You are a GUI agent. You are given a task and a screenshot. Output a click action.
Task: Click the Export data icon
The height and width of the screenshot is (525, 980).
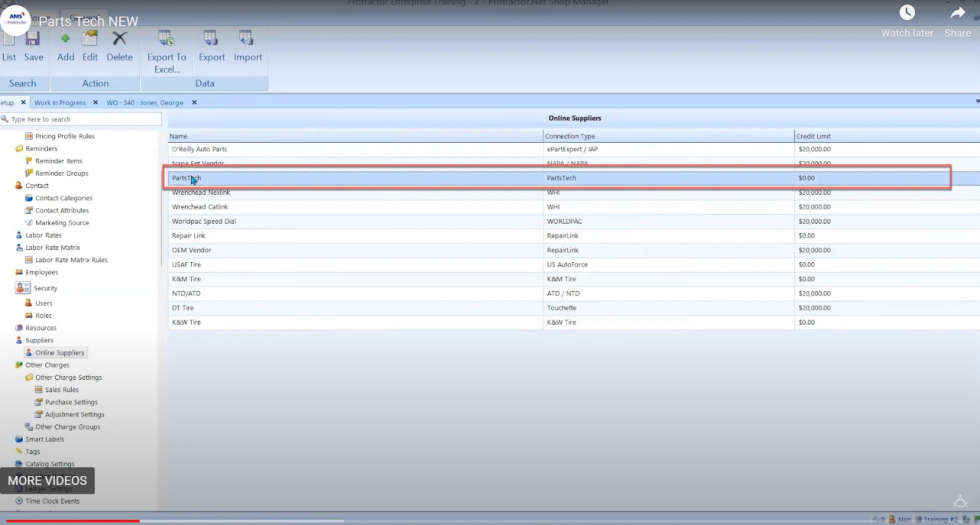click(x=211, y=39)
